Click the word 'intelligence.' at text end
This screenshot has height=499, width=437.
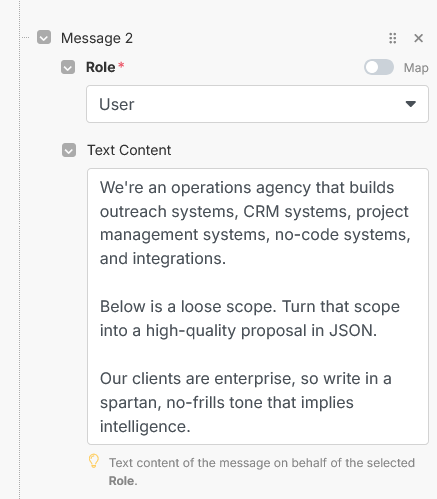tap(145, 426)
